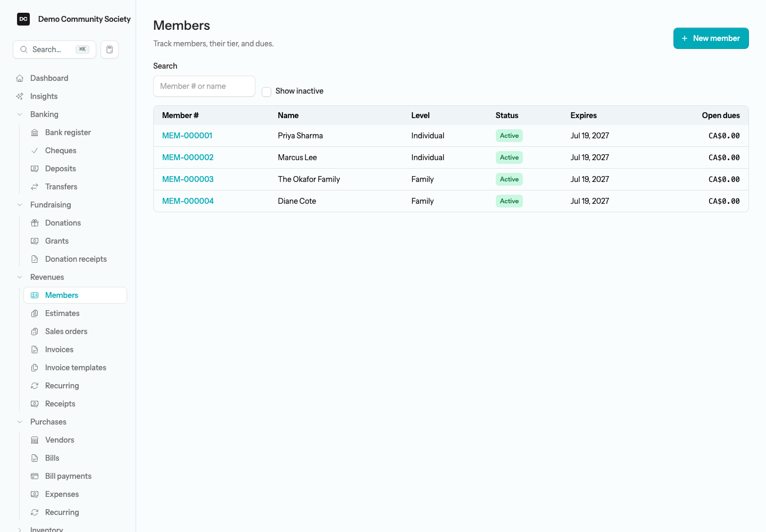Open Invoice templates page
The height and width of the screenshot is (532, 766).
[x=76, y=368]
